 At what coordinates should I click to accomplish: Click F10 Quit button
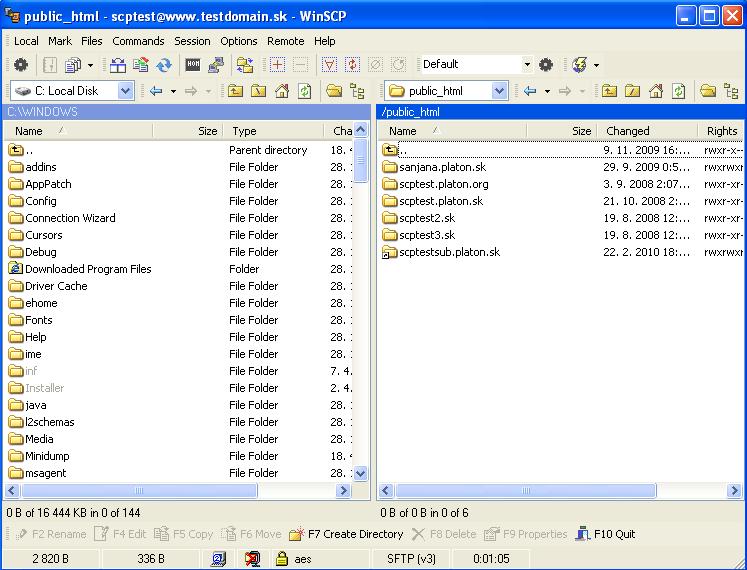click(x=606, y=534)
